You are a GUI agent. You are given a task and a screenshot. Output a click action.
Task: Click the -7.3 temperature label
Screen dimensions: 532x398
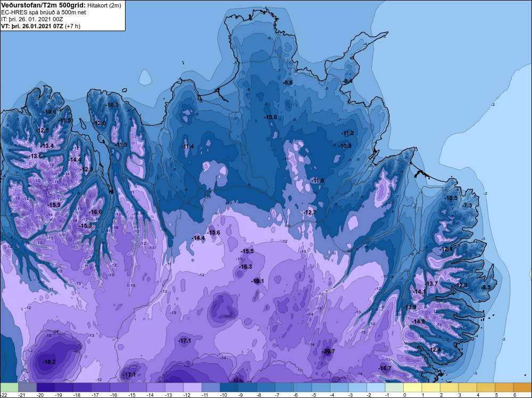click(467, 205)
